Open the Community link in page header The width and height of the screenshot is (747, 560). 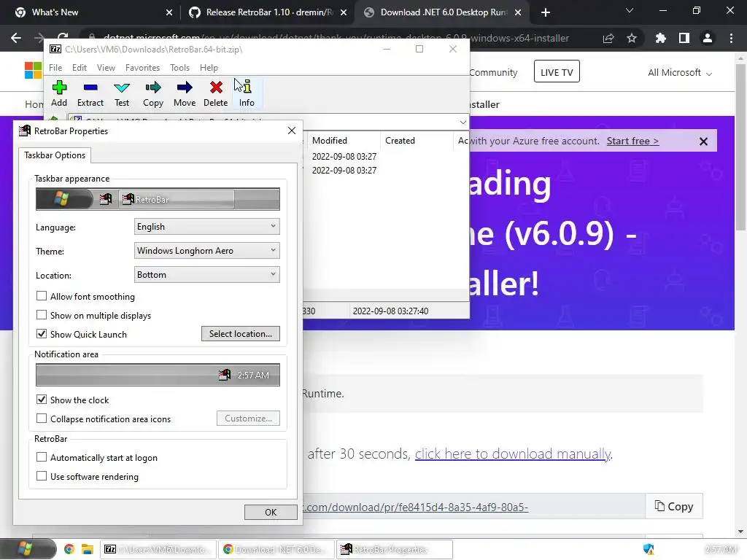pyautogui.click(x=493, y=72)
